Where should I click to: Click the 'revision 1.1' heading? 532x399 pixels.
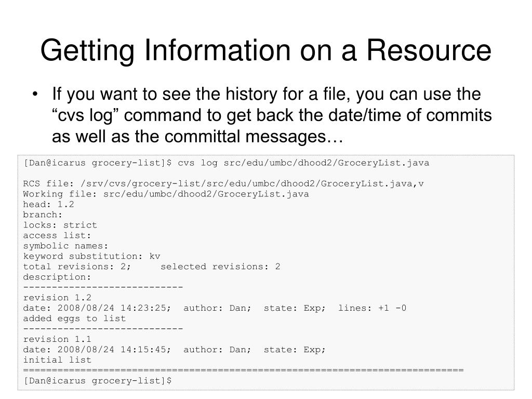[x=57, y=340]
